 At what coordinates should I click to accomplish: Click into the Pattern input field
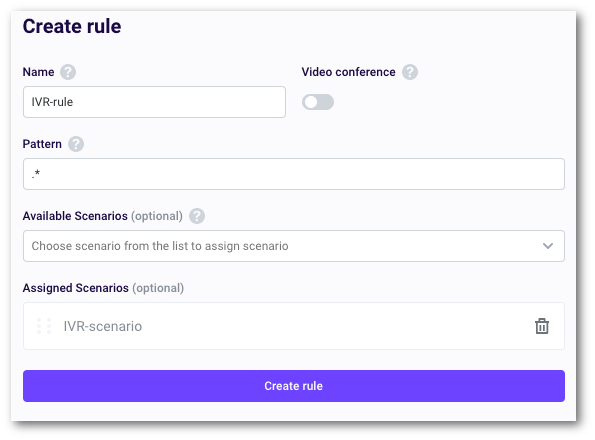tap(294, 174)
